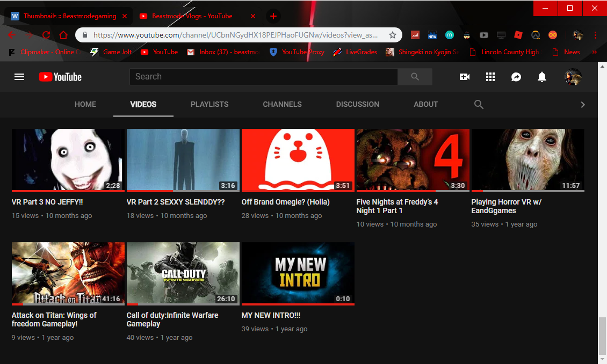The height and width of the screenshot is (364, 607).
Task: Click the search magnifier button beside the Search box
Action: (415, 77)
